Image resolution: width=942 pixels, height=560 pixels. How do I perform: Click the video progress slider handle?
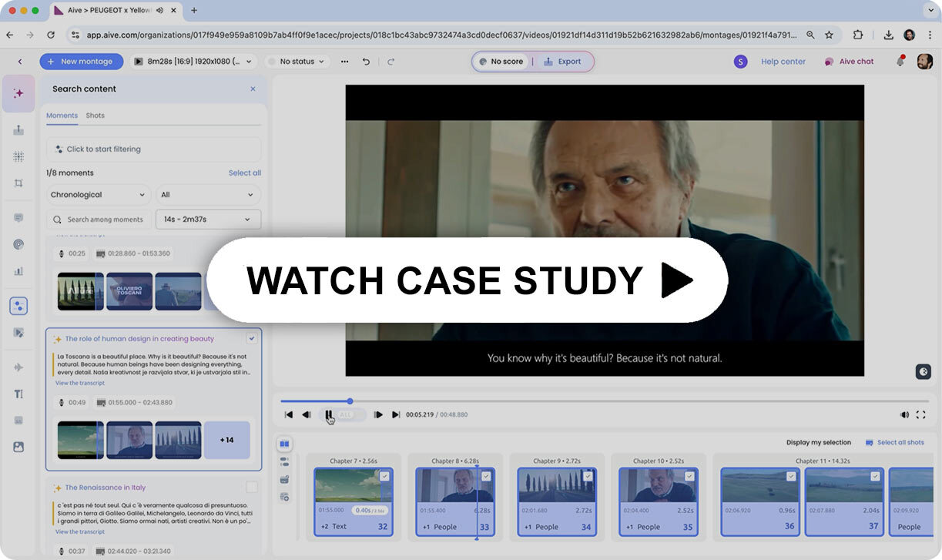pos(350,401)
